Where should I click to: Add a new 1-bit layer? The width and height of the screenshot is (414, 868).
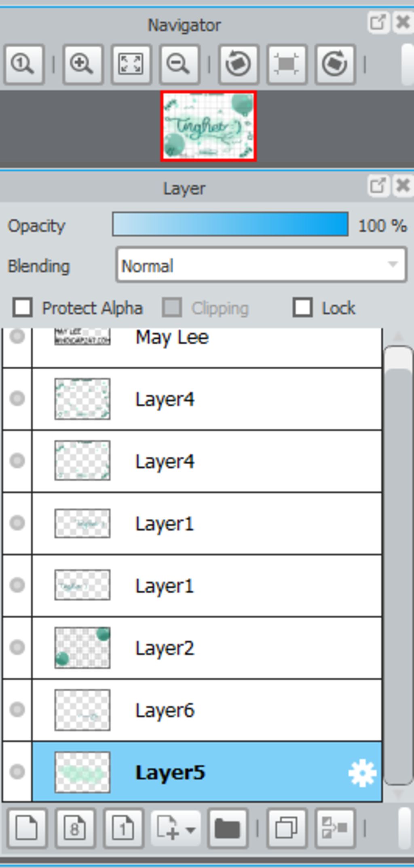tap(123, 828)
